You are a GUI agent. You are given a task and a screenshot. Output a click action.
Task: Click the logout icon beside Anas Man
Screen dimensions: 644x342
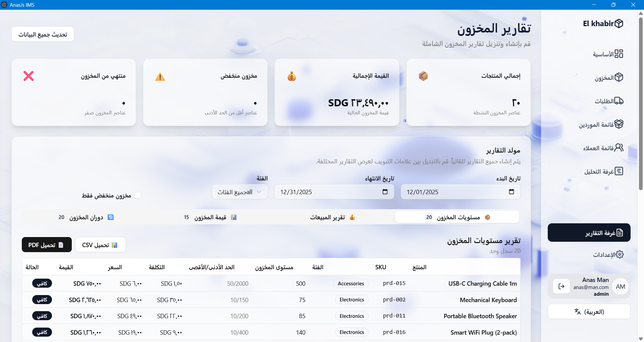[561, 286]
